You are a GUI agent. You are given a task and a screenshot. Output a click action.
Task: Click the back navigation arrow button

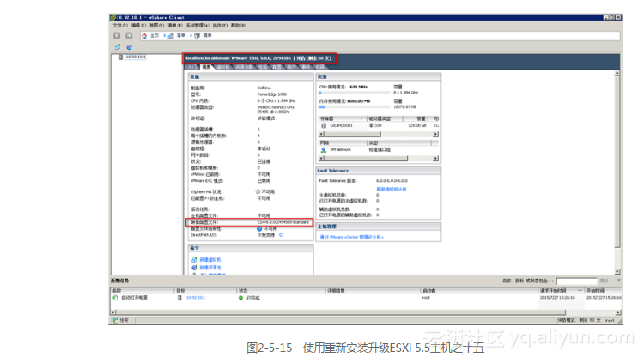tap(117, 36)
